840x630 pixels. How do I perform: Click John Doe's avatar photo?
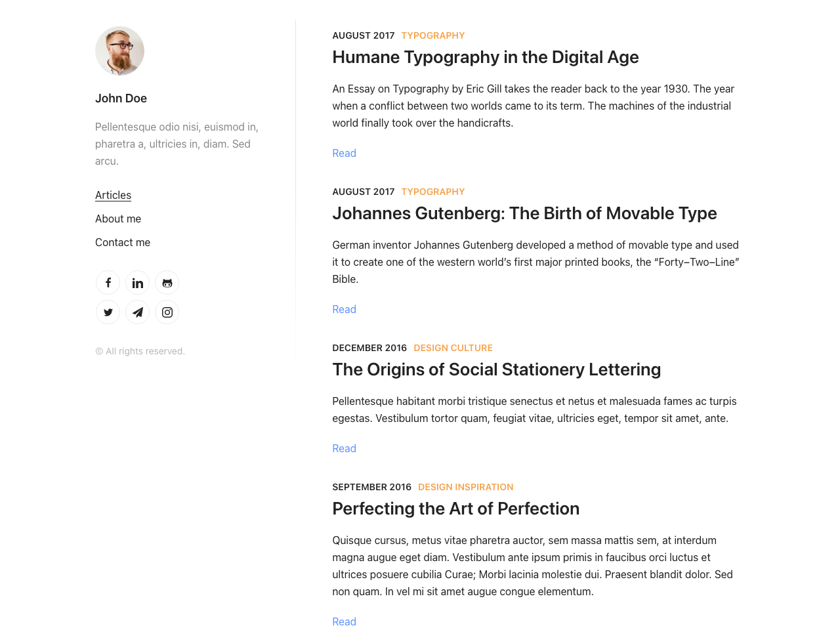point(119,51)
